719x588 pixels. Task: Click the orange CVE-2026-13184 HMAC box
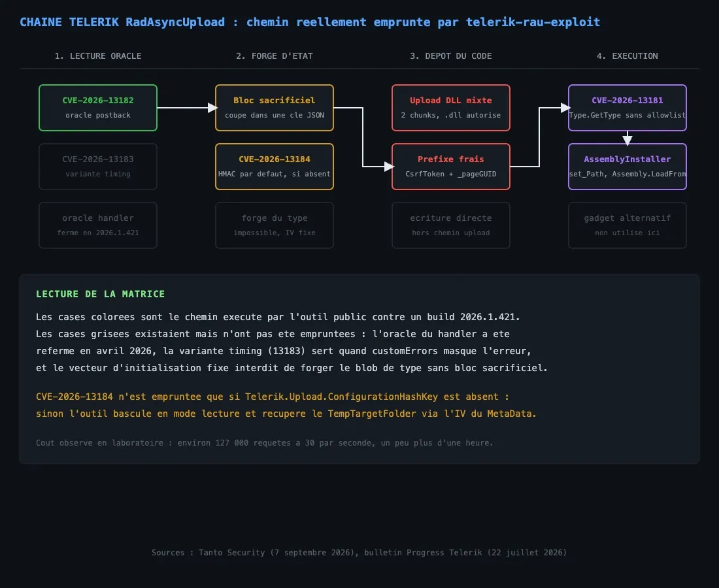[x=275, y=167]
